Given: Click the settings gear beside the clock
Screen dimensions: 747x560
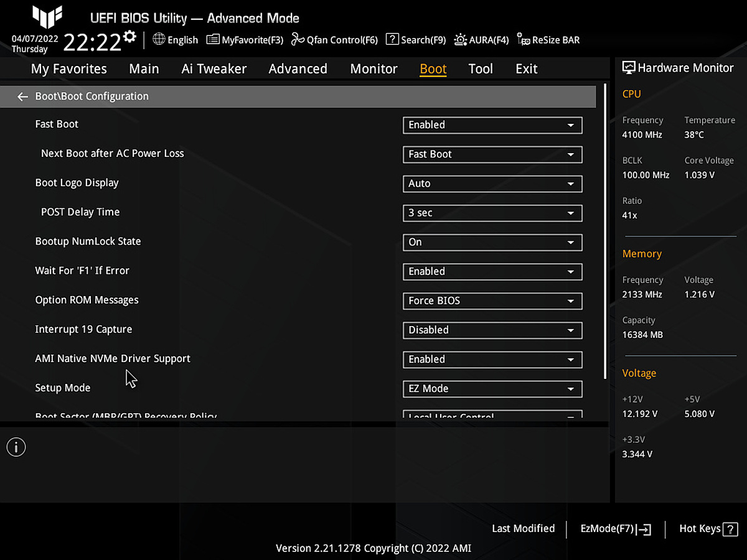Looking at the screenshot, I should [129, 36].
